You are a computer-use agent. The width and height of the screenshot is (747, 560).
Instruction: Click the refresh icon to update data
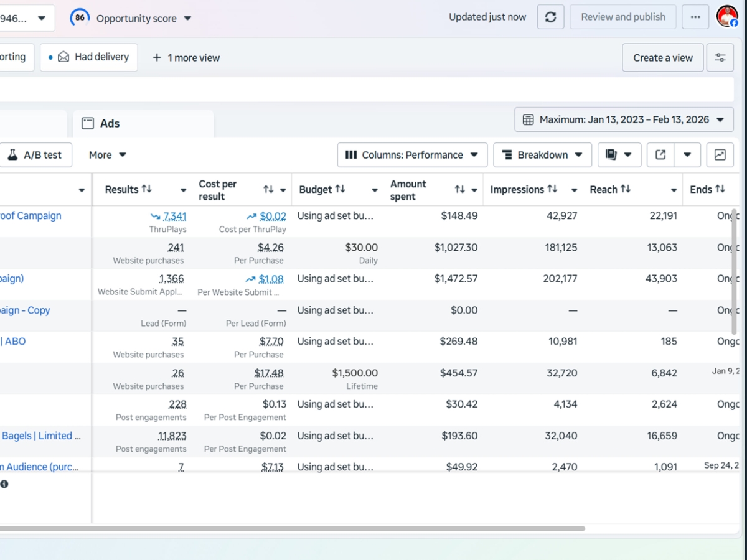pyautogui.click(x=550, y=17)
